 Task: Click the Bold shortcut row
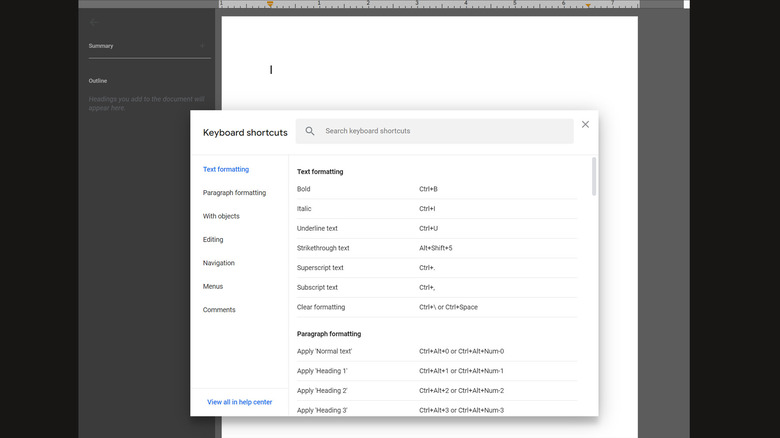click(x=436, y=189)
